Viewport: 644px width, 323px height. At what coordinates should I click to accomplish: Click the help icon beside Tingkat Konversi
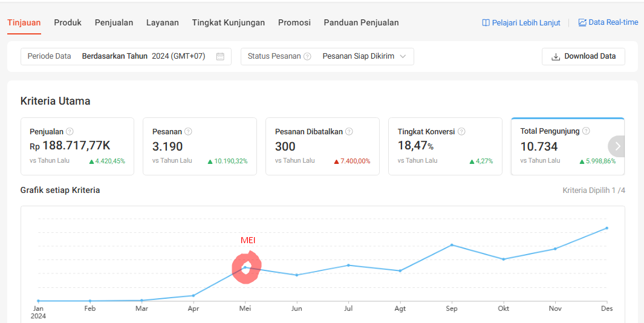[461, 131]
